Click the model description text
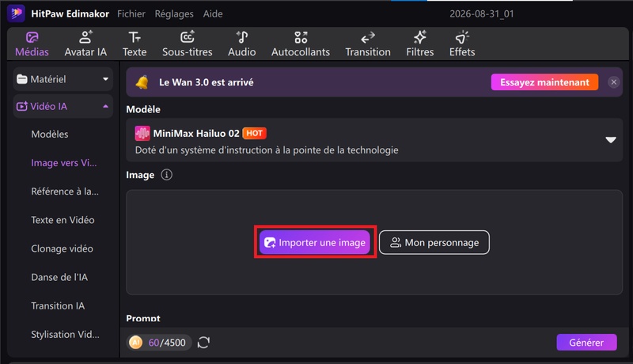 [x=267, y=150]
